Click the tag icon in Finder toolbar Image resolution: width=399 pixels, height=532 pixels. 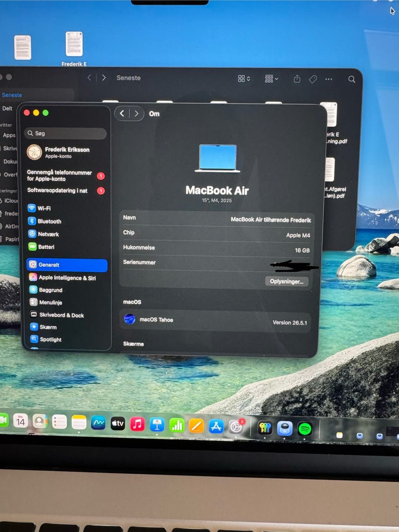[313, 79]
